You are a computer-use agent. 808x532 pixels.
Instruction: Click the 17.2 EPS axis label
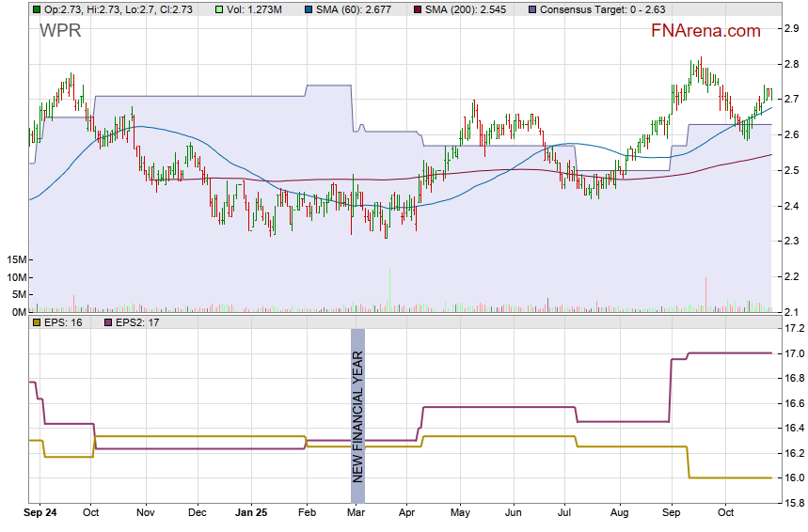click(793, 329)
